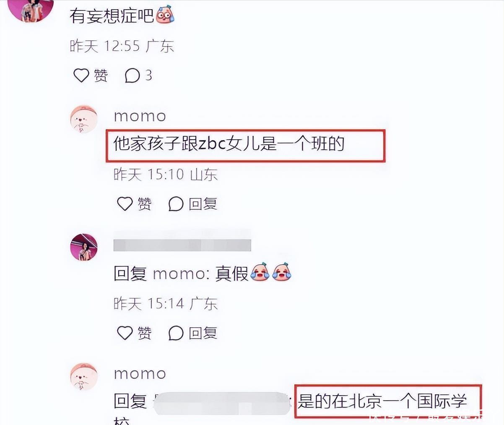Tap heart icon on the 15:14 comment
Viewport: 504px width, 425px height.
(125, 333)
